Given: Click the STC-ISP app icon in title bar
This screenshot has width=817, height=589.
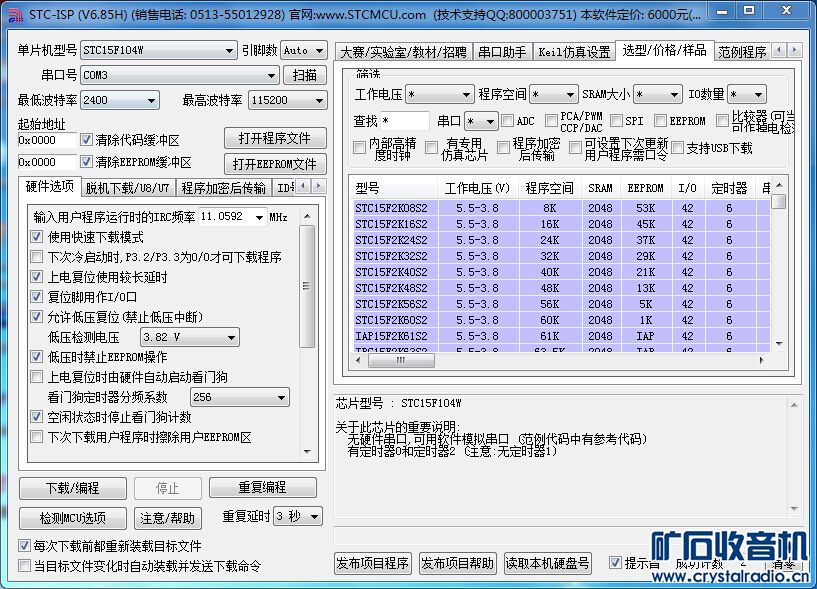Looking at the screenshot, I should click(x=15, y=15).
